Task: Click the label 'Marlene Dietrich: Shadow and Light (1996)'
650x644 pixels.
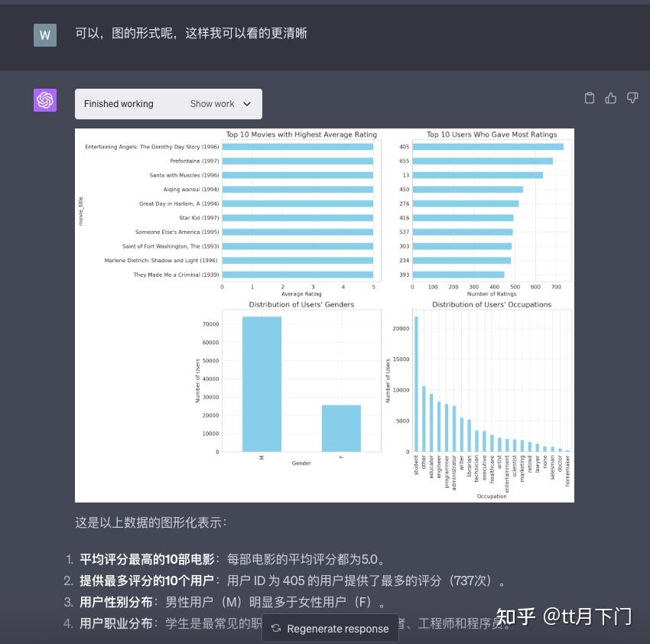Action: pos(161,260)
